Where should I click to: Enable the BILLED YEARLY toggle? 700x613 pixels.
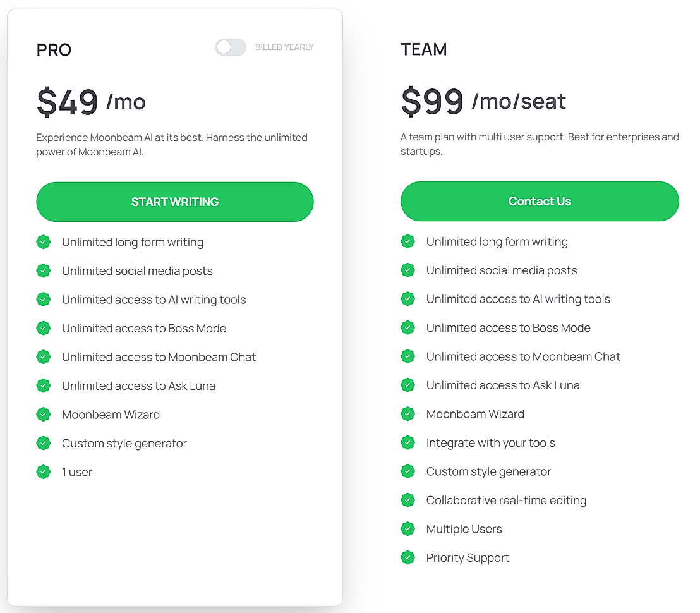231,47
